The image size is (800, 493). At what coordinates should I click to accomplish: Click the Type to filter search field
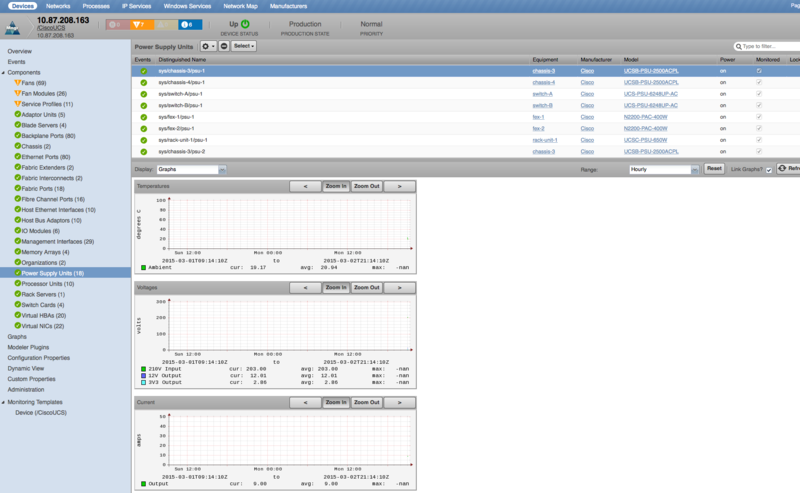click(x=767, y=46)
